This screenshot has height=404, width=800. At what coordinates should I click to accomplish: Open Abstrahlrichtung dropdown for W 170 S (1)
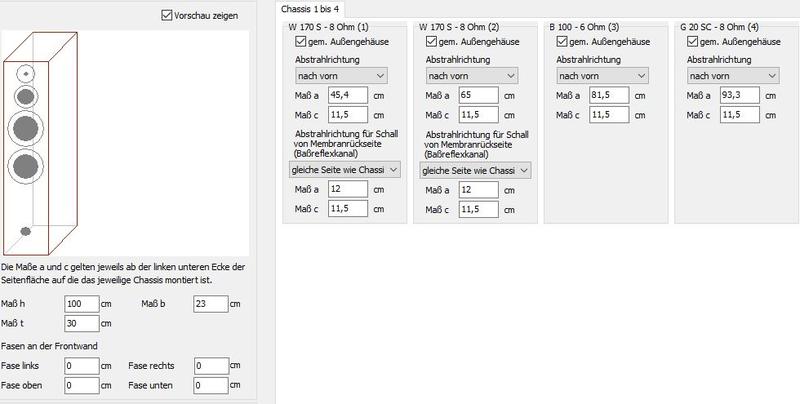point(341,75)
